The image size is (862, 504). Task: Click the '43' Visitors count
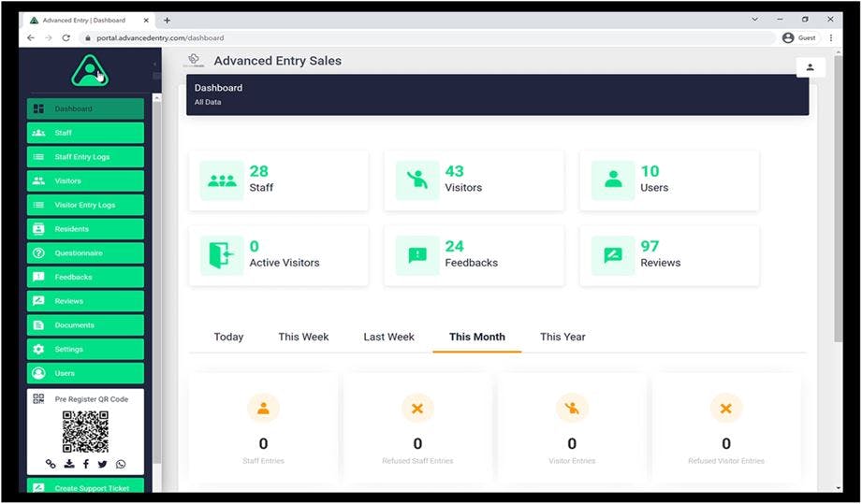tap(454, 171)
